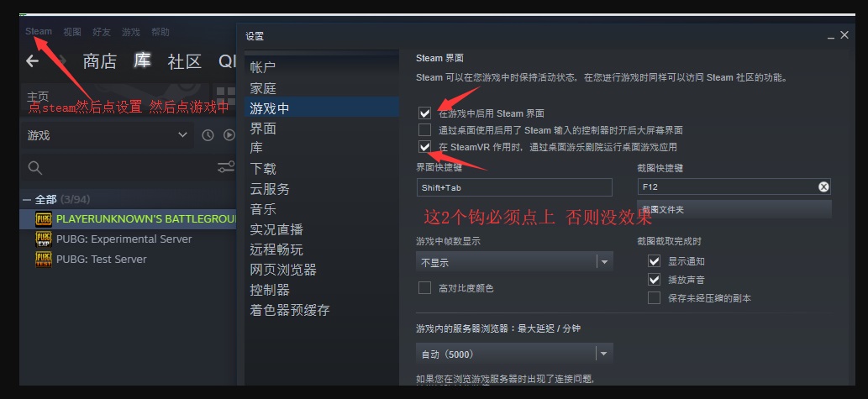Switch to the 下载 settings section
868x399 pixels.
click(263, 169)
